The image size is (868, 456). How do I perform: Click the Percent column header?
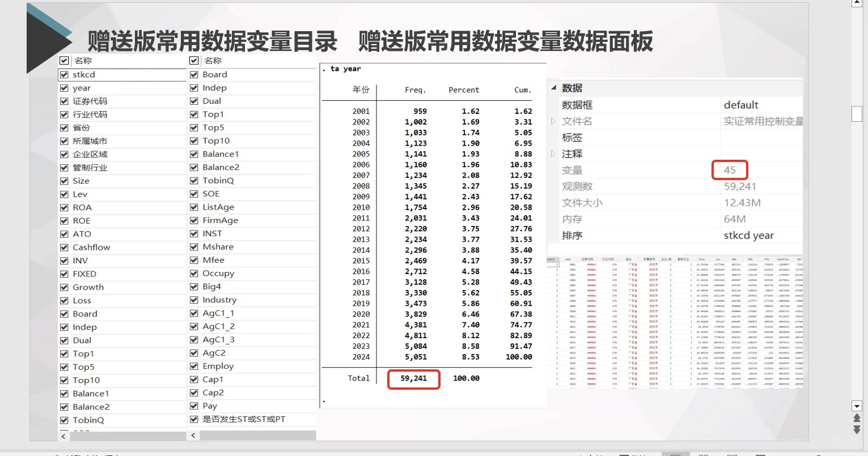click(x=464, y=90)
